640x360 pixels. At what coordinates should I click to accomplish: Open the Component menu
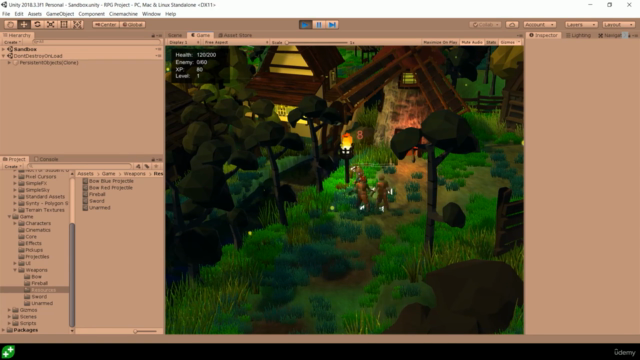tap(91, 14)
